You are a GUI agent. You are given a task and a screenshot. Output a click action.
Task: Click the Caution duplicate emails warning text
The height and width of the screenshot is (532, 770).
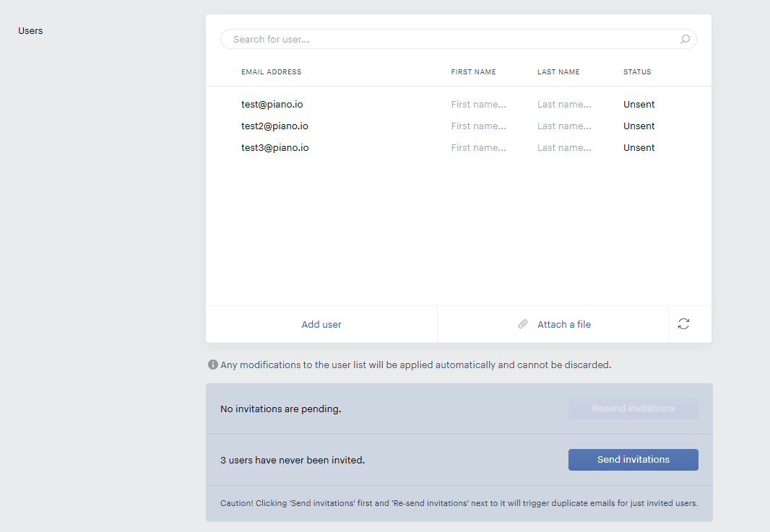tap(459, 503)
